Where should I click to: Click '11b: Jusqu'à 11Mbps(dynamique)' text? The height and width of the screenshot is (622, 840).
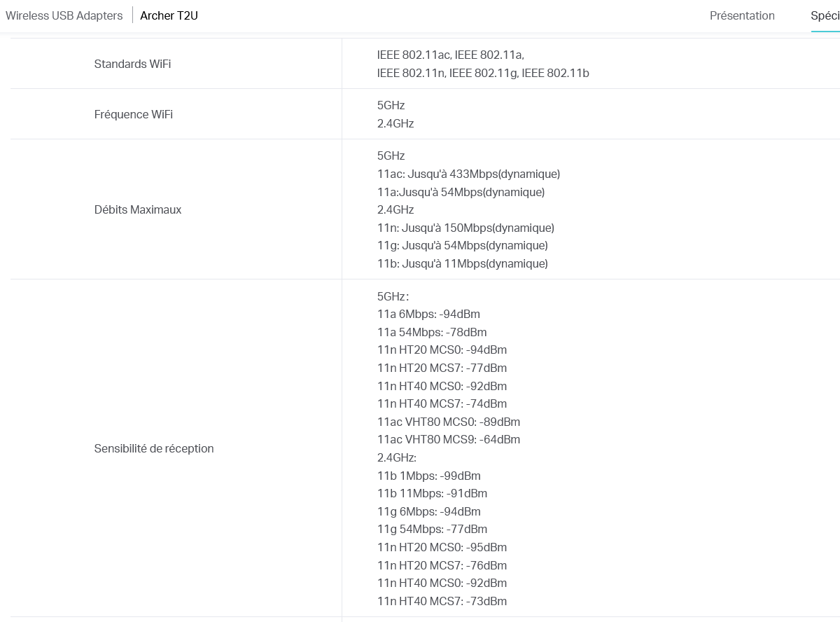pyautogui.click(x=462, y=263)
